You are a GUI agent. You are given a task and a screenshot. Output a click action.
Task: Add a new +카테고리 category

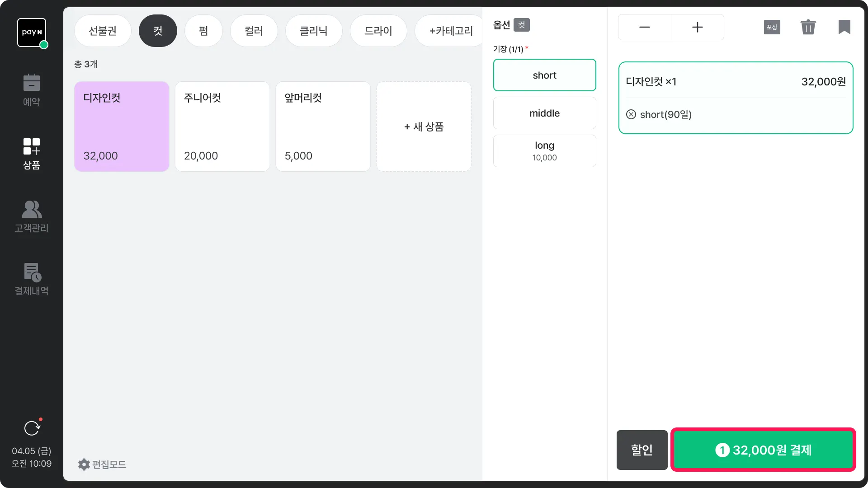tap(450, 31)
